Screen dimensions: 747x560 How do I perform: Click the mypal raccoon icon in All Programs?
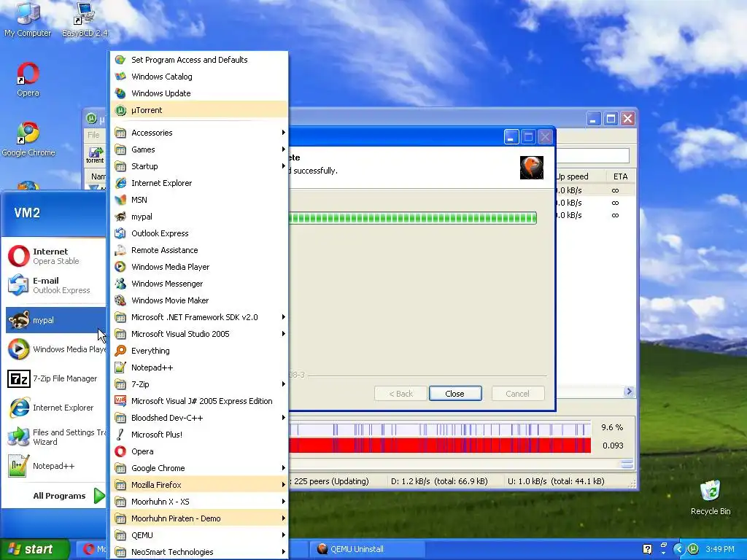coord(120,217)
